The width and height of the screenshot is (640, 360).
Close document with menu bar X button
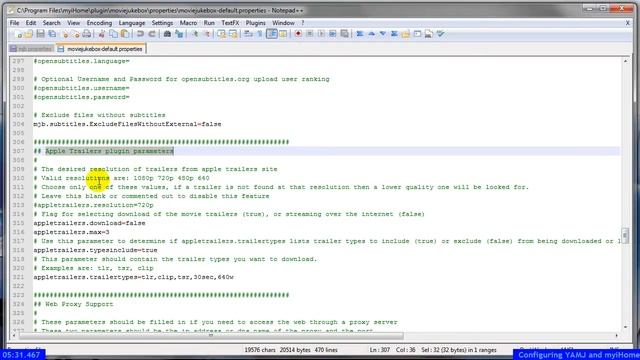tap(628, 23)
